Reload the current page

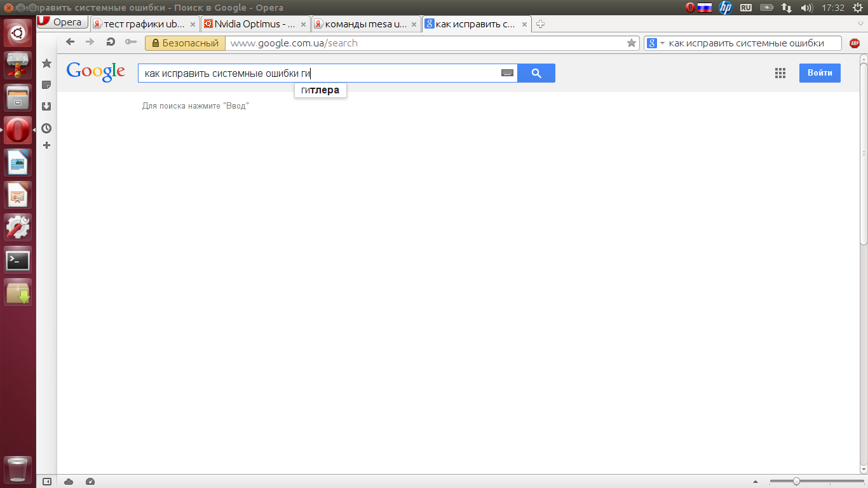[111, 43]
